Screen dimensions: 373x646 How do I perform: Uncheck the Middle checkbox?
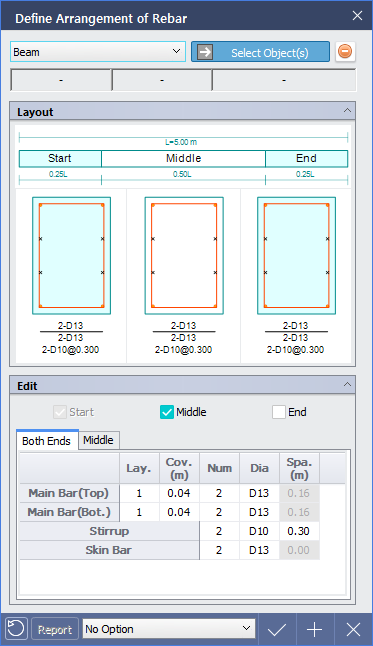pos(167,412)
